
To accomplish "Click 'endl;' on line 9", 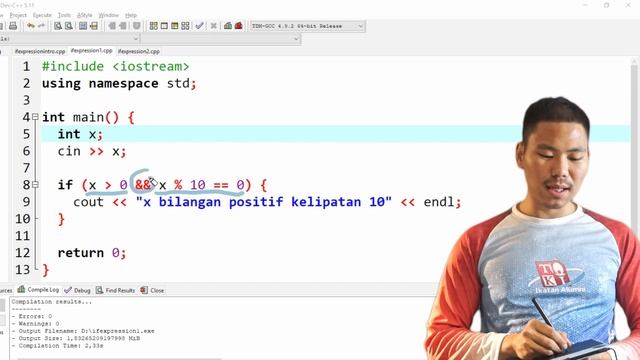I will pyautogui.click(x=442, y=202).
